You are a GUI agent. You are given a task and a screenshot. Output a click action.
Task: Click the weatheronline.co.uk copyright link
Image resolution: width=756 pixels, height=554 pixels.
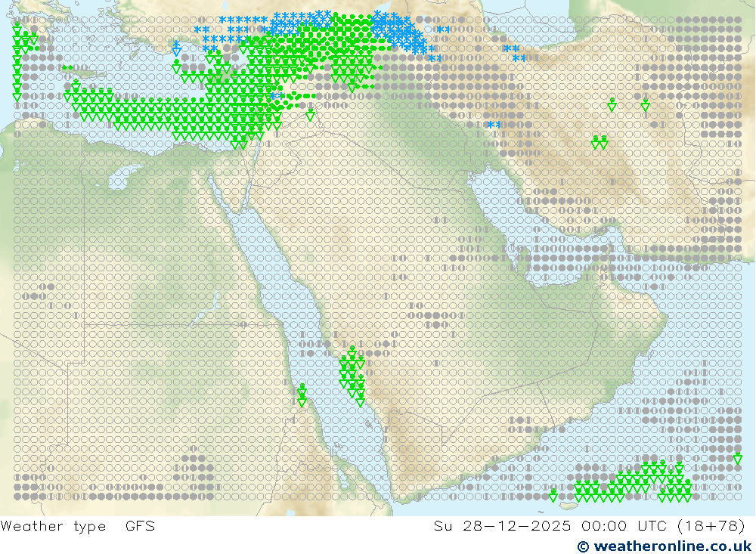click(665, 546)
